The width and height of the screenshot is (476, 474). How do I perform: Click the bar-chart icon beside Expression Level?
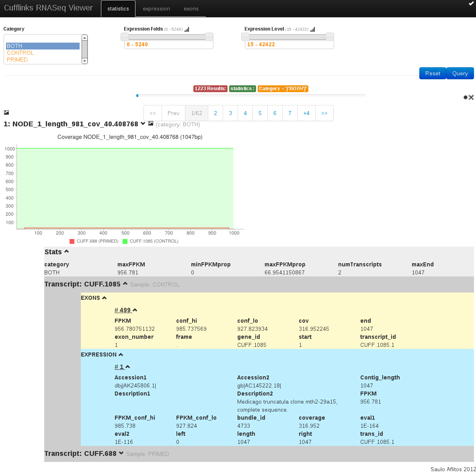pos(313,29)
